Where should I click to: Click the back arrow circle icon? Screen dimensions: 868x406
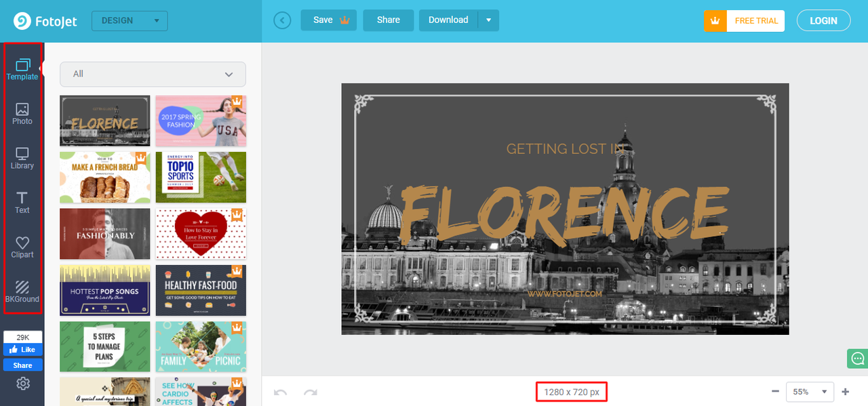tap(282, 20)
